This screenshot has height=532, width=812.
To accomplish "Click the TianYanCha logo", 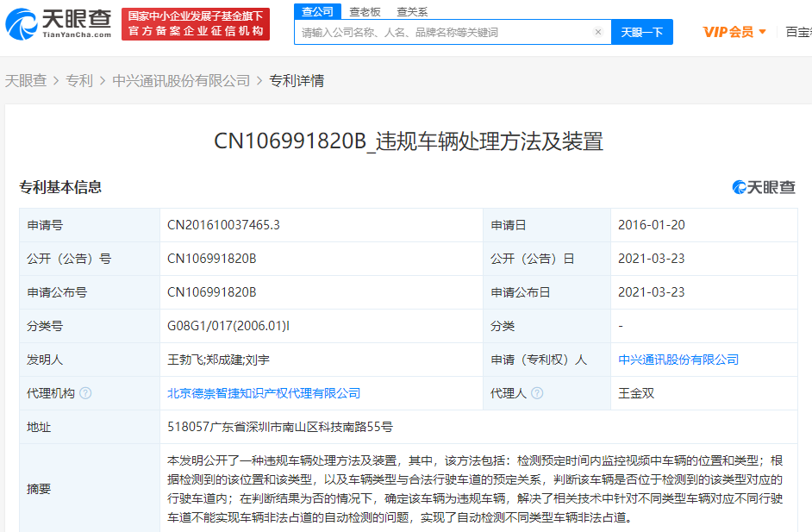I will coord(59,24).
